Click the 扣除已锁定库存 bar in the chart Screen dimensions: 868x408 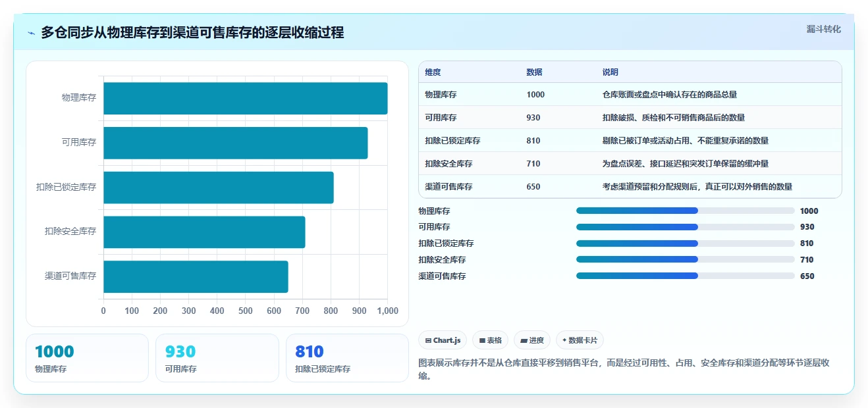218,188
